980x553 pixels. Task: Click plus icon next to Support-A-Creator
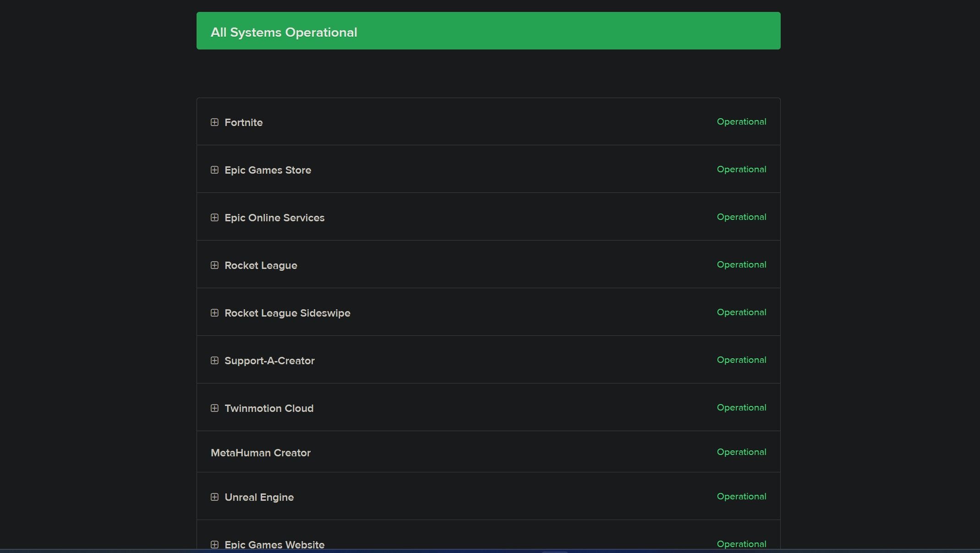click(214, 361)
